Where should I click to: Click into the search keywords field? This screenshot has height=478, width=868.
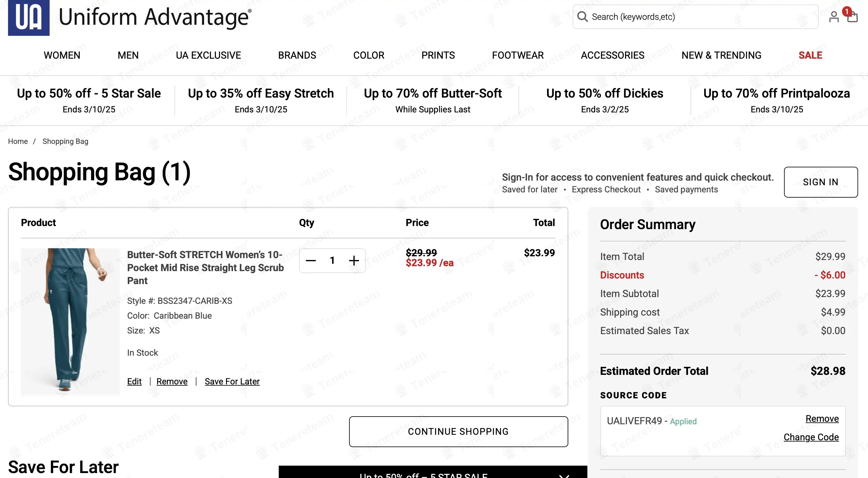701,17
